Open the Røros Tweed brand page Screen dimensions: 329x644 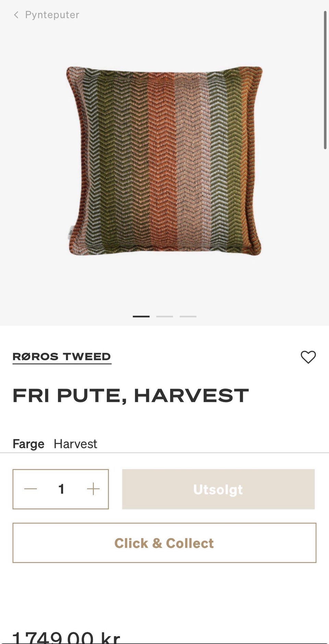[x=62, y=357]
